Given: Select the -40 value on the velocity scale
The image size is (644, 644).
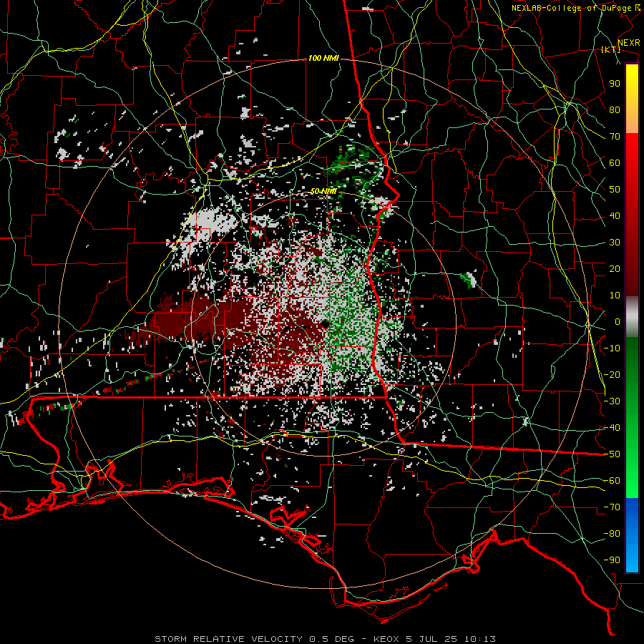Looking at the screenshot, I should click(x=612, y=428).
